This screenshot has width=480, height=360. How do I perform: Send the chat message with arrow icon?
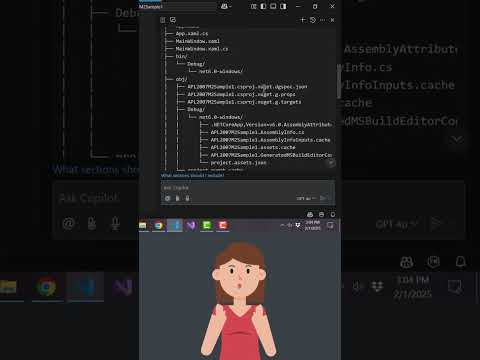click(323, 198)
